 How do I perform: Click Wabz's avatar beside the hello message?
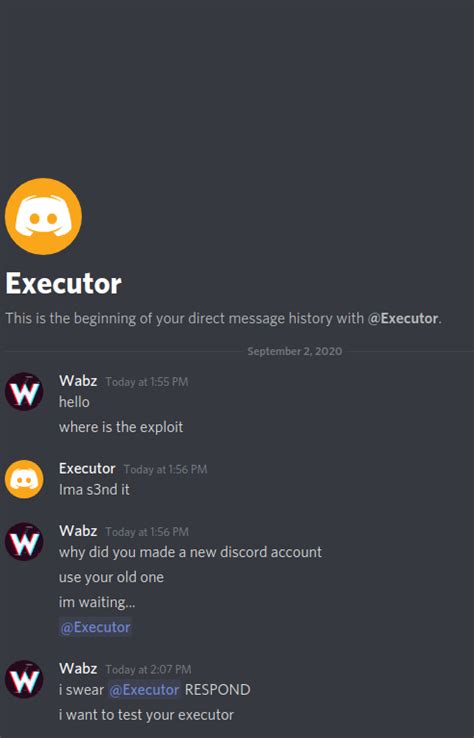(x=24, y=392)
